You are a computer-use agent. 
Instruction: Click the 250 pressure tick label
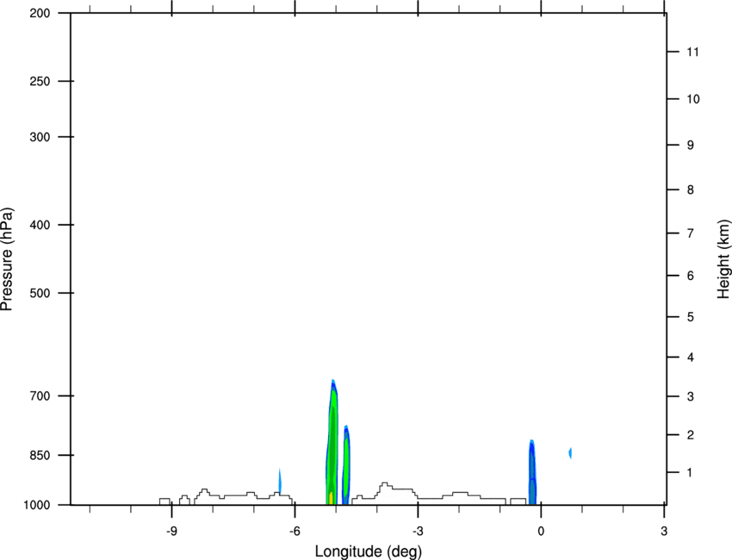click(x=40, y=81)
